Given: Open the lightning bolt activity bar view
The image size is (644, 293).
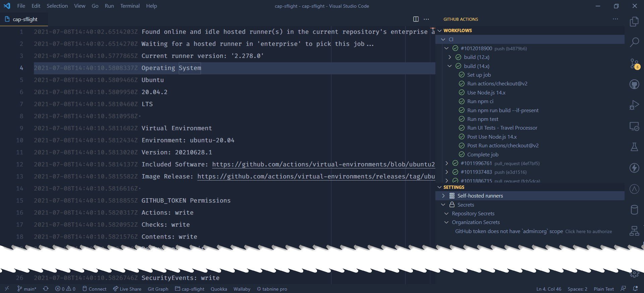Looking at the screenshot, I should tap(634, 168).
